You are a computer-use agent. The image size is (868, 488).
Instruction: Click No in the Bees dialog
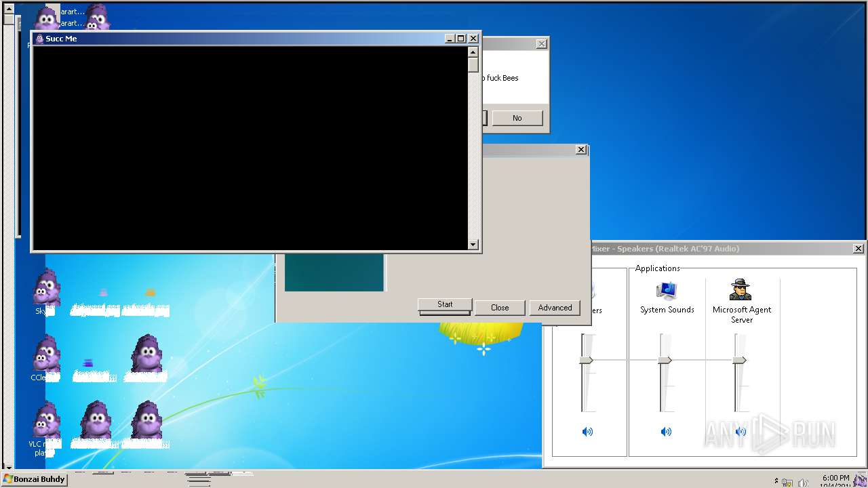pos(517,118)
